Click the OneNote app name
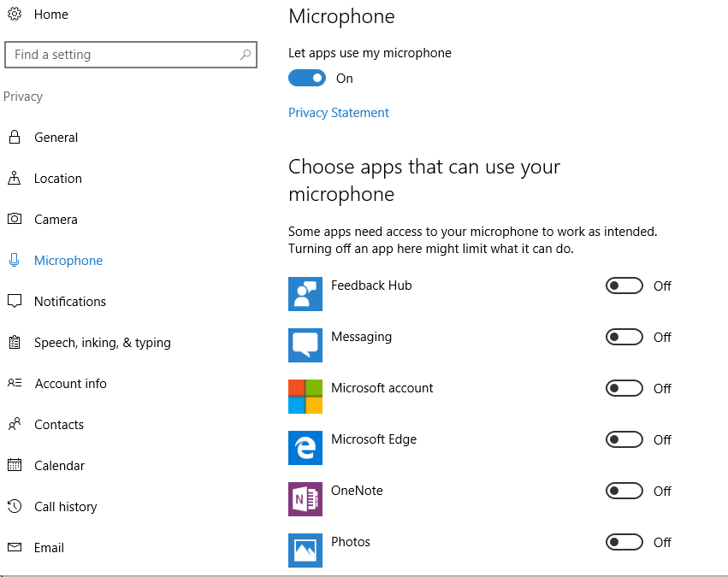Screen dimensions: 728x577 coord(357,491)
